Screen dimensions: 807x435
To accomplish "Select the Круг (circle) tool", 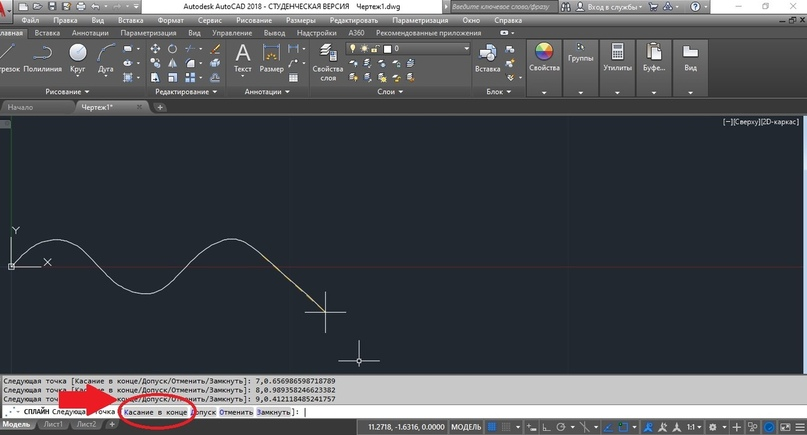I will (78, 58).
